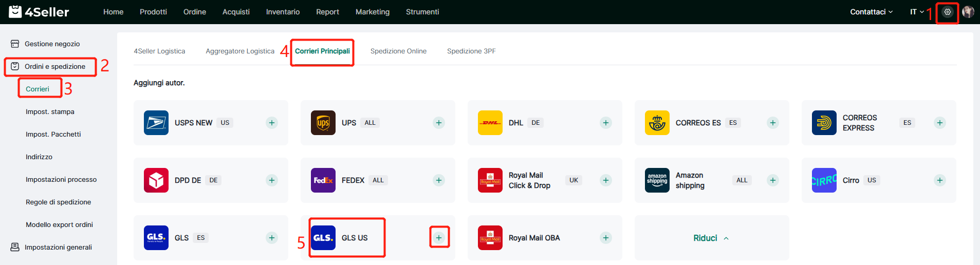Open Indirizzo in the sidebar
980x265 pixels.
pyautogui.click(x=39, y=157)
